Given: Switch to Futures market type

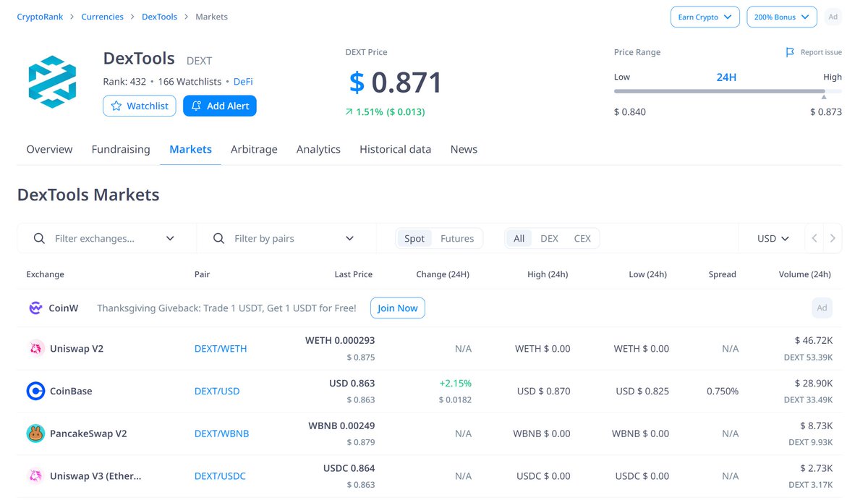Looking at the screenshot, I should coord(457,238).
